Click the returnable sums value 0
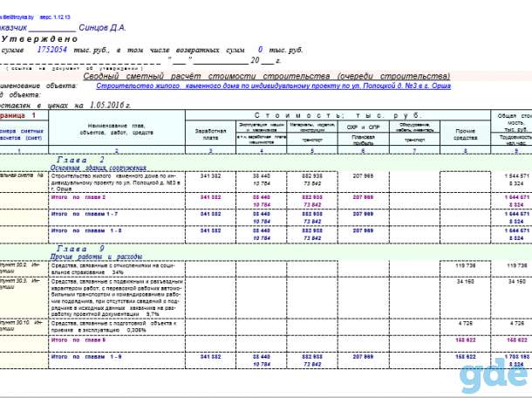 click(260, 50)
